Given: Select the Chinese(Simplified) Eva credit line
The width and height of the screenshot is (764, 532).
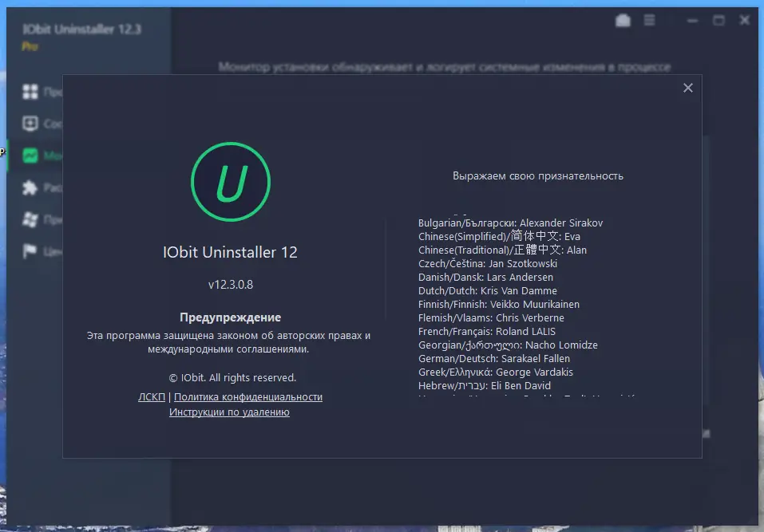Looking at the screenshot, I should tap(500, 237).
